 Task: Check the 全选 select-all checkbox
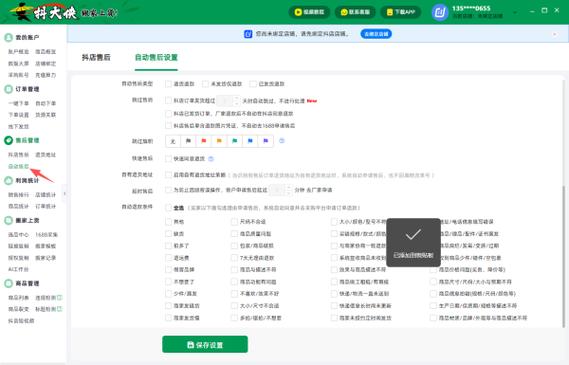[x=168, y=208]
